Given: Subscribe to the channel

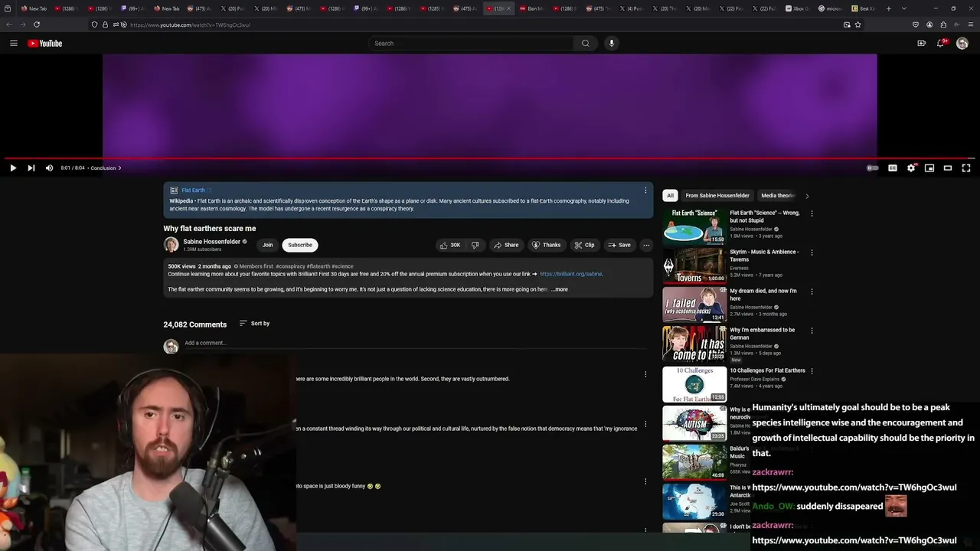Looking at the screenshot, I should (x=300, y=245).
